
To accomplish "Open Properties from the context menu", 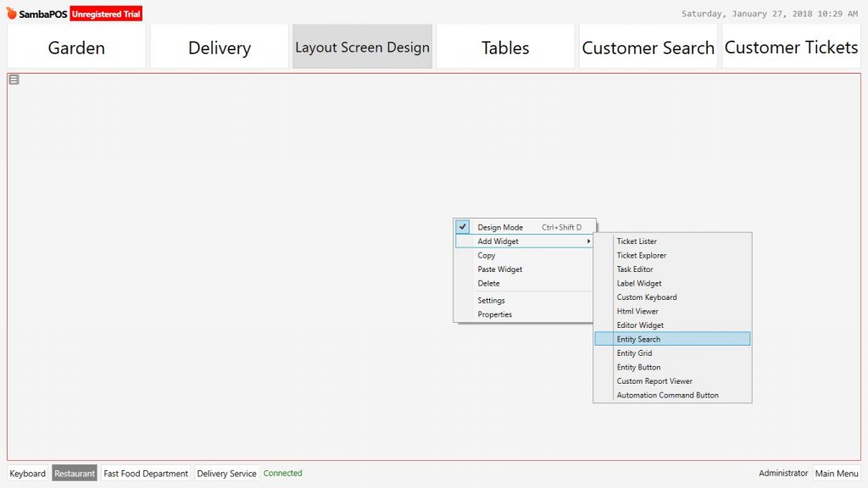I will click(495, 314).
